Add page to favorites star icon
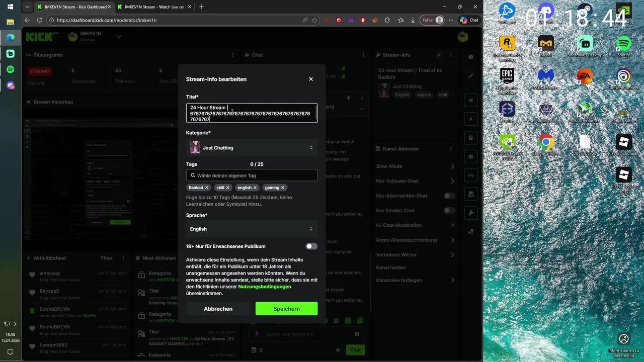The image size is (644, 362). (x=315, y=20)
